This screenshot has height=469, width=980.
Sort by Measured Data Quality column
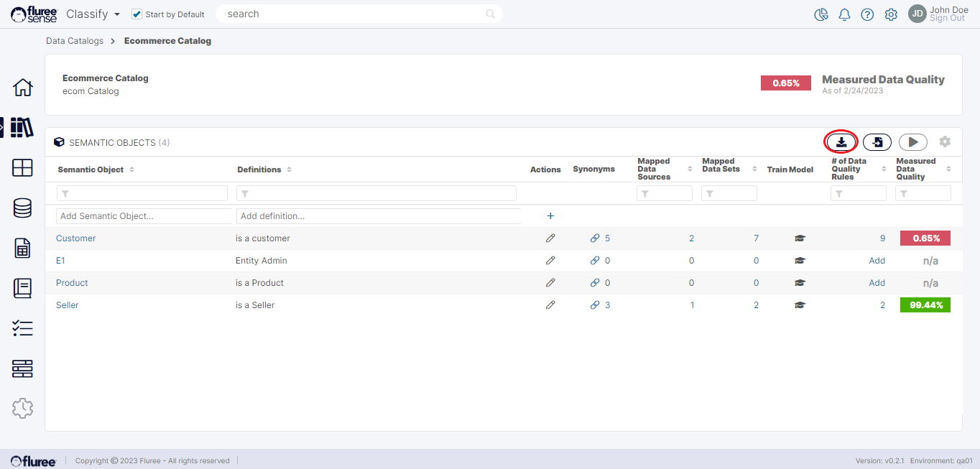click(948, 170)
